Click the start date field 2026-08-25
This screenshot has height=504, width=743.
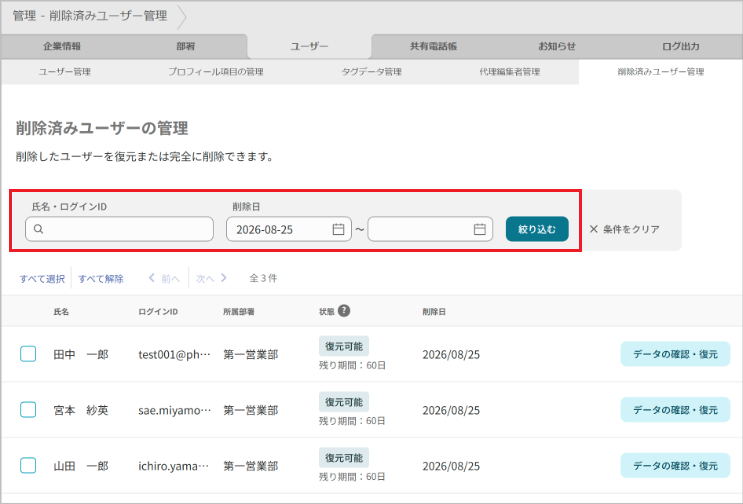point(289,229)
